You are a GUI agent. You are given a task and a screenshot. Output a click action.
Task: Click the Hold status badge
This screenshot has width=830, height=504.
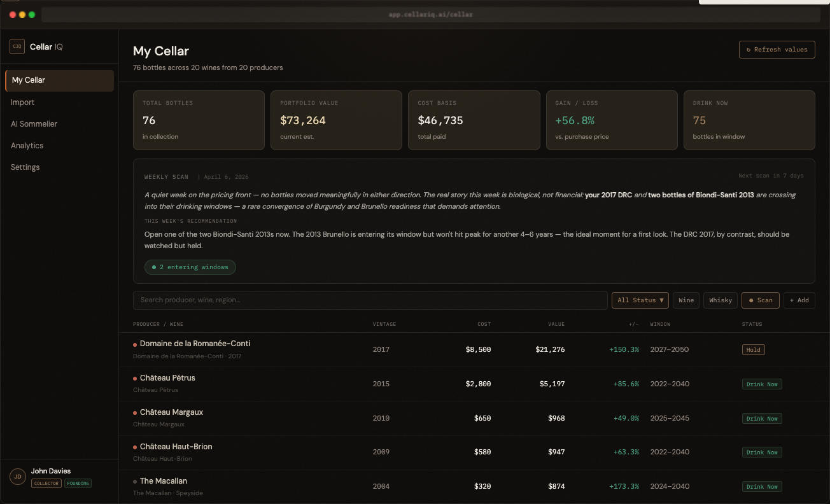coord(753,350)
